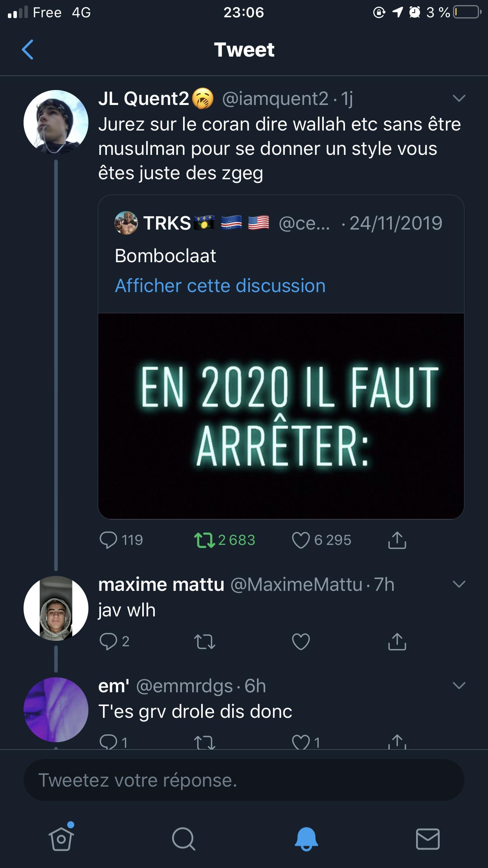The image size is (488, 868).
Task: Tap the back arrow to leave tweet
Action: coord(28,50)
